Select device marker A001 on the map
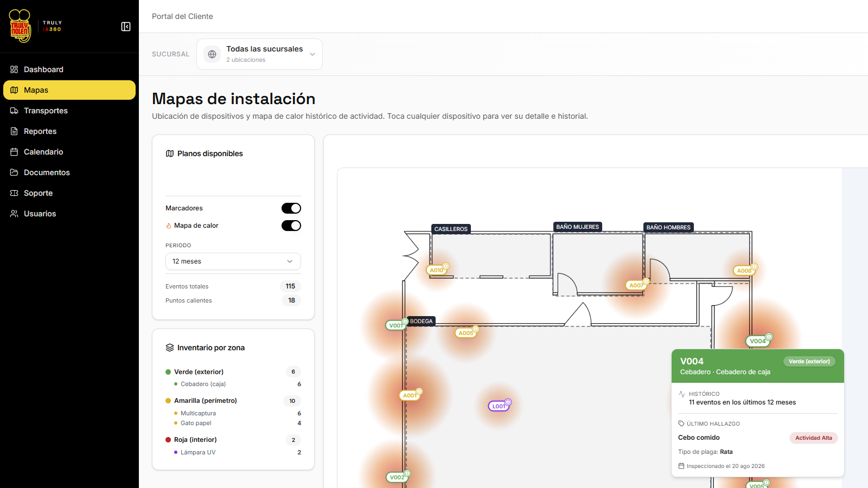The image size is (868, 488). click(x=410, y=395)
